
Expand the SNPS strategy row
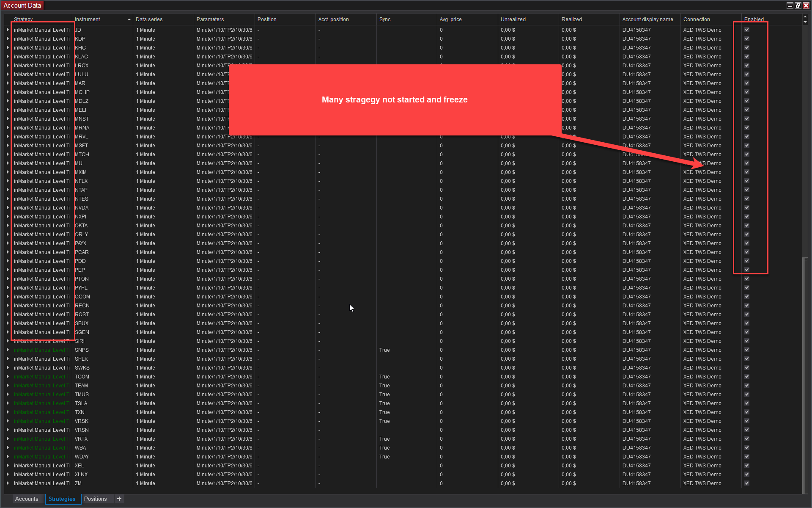(x=8, y=350)
